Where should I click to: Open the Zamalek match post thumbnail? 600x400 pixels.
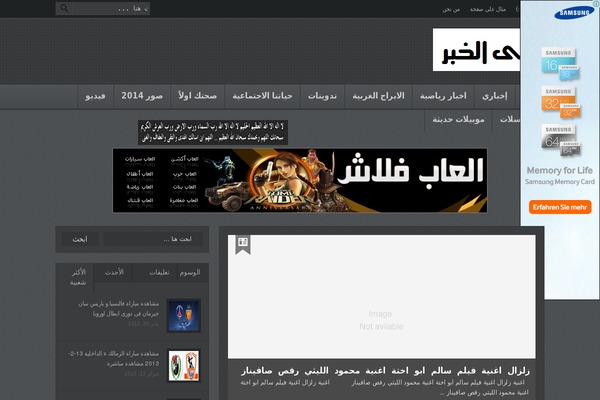click(184, 366)
